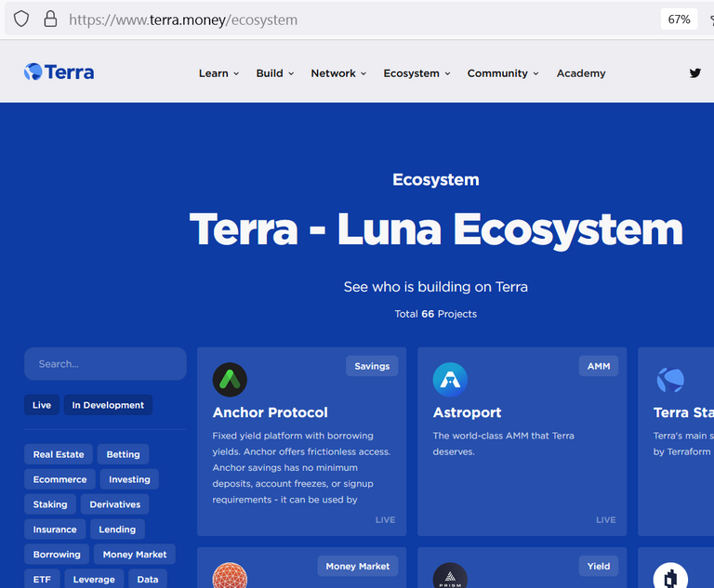The height and width of the screenshot is (588, 714).
Task: Open the Ecosystem menu label
Action: 411,73
